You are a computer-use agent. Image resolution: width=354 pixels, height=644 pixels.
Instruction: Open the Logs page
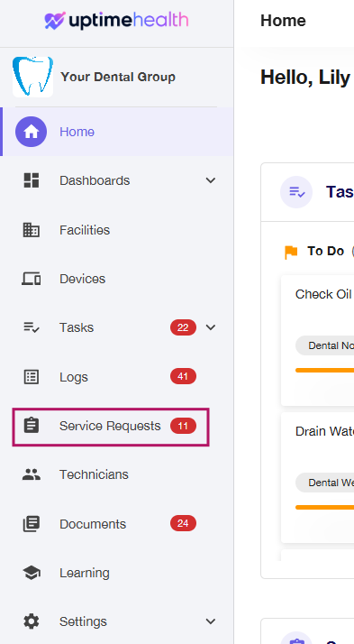click(x=117, y=377)
